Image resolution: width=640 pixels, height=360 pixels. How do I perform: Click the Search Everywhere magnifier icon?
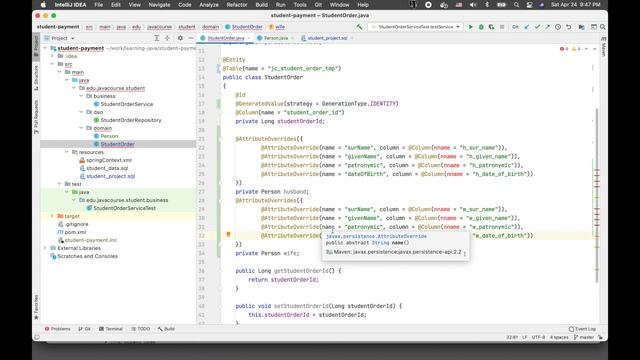(x=602, y=27)
